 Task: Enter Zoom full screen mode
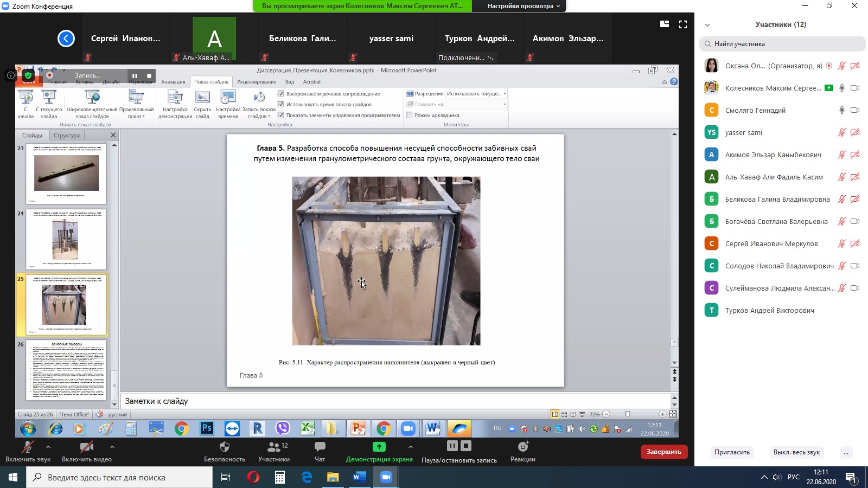[683, 24]
